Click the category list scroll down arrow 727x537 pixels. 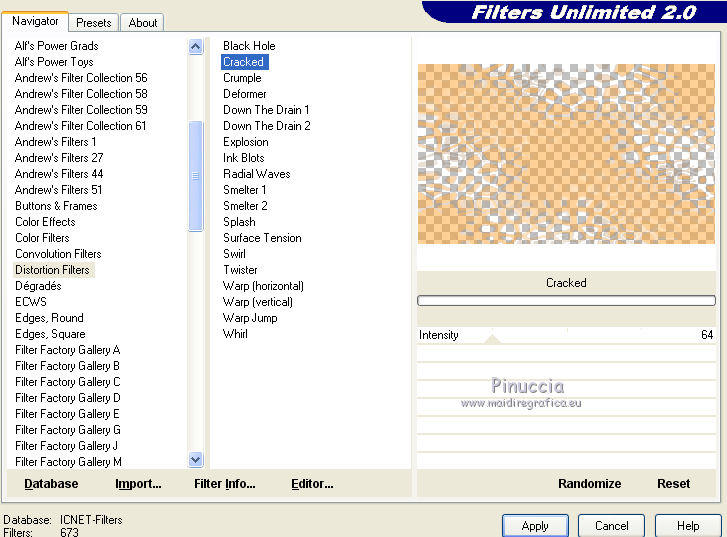[x=196, y=460]
